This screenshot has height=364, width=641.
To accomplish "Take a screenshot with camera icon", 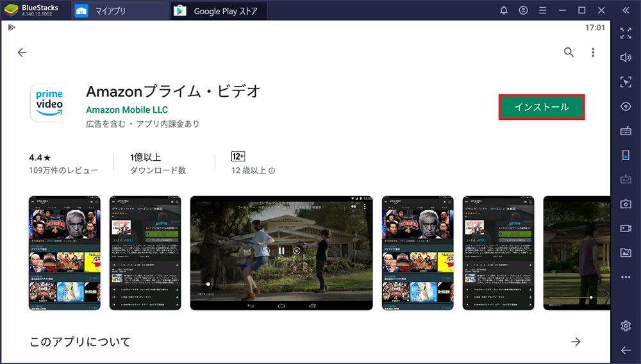I will click(x=626, y=204).
